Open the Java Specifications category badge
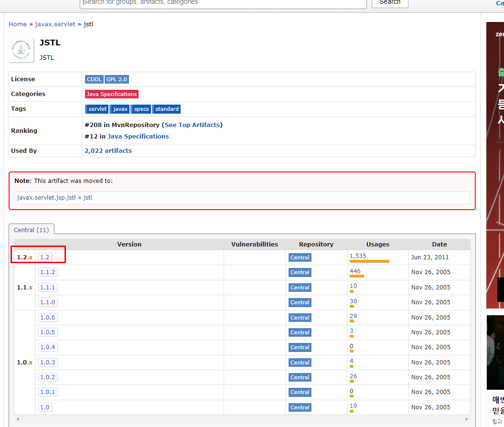The width and height of the screenshot is (504, 427). coord(111,94)
